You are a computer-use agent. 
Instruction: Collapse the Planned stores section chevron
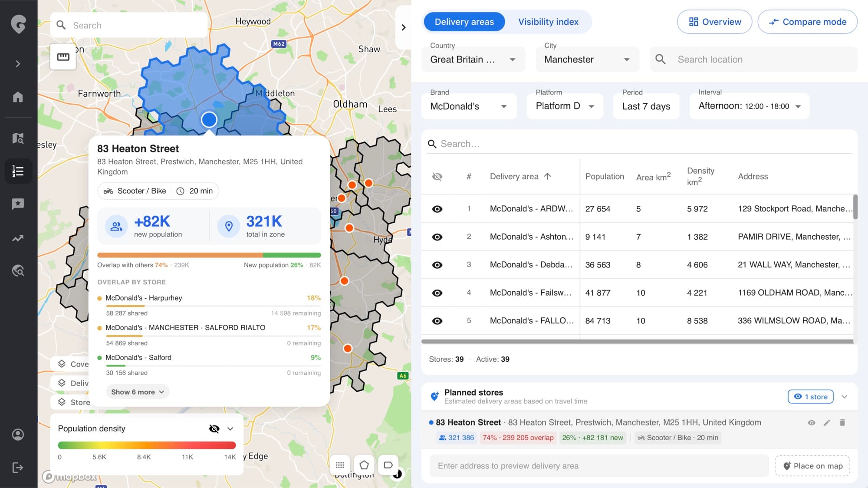844,396
